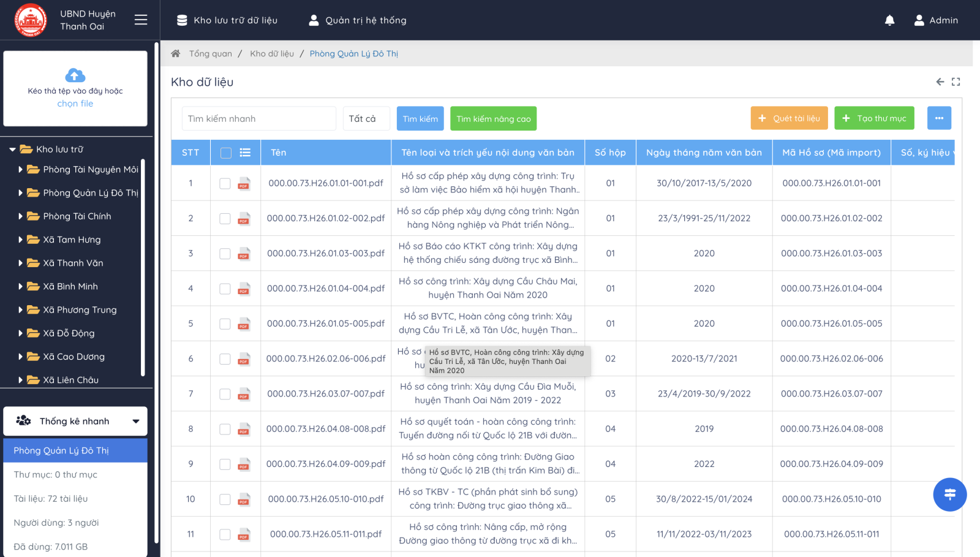Click PDF icon for 000.00.73.H26.02.06-006.pdf

tap(244, 358)
